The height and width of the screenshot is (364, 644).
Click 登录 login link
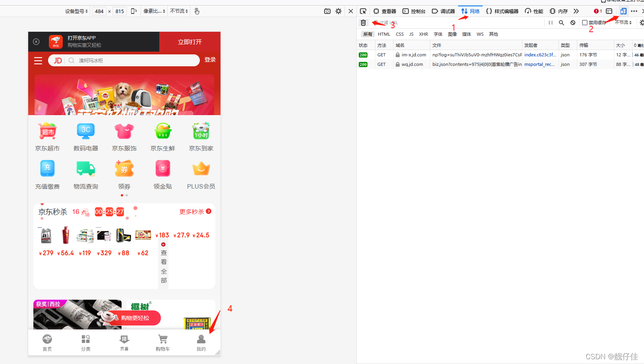pos(210,60)
